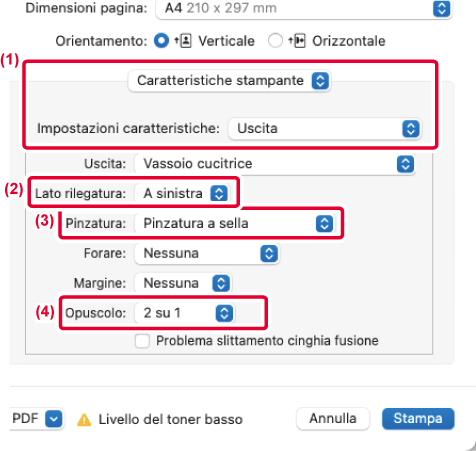Screen dimensions: 476x451
Task: Open the Forare dropdown set to Nessuna
Action: coord(207,254)
